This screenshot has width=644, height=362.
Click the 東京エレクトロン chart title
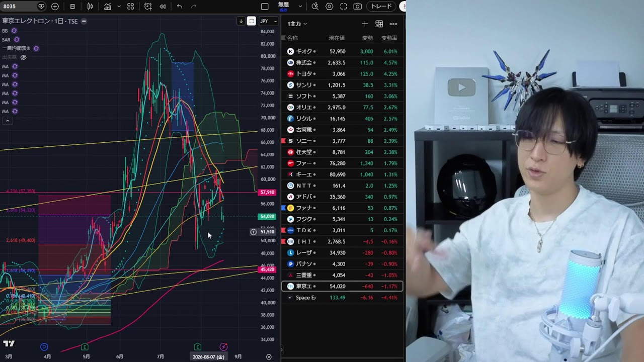(40, 21)
